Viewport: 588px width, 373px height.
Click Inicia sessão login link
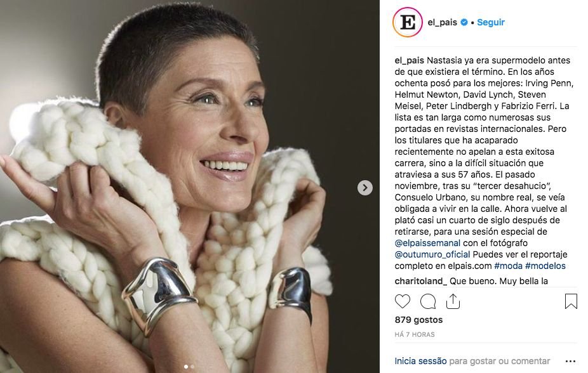click(420, 362)
